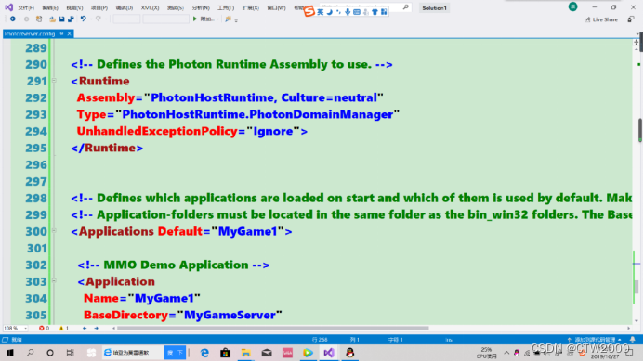This screenshot has width=644, height=362.
Task: Click the Sogou skin shirt icon
Action: (x=375, y=12)
